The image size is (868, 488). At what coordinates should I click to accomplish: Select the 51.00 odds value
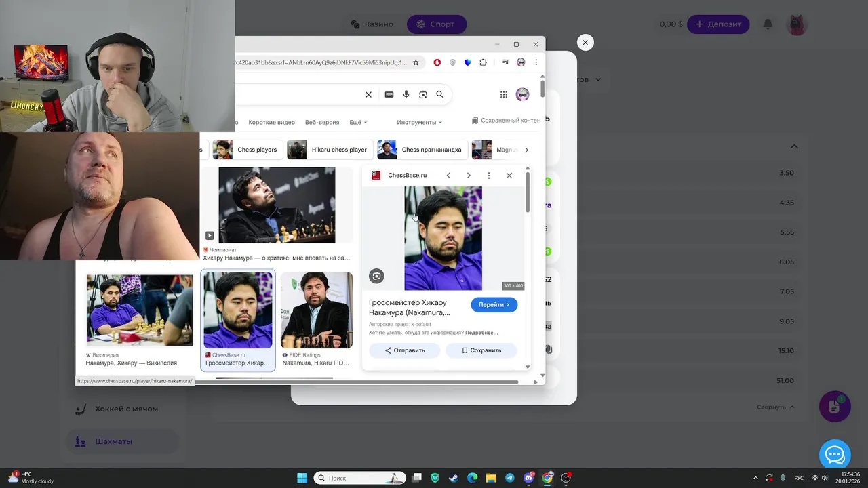click(x=785, y=381)
